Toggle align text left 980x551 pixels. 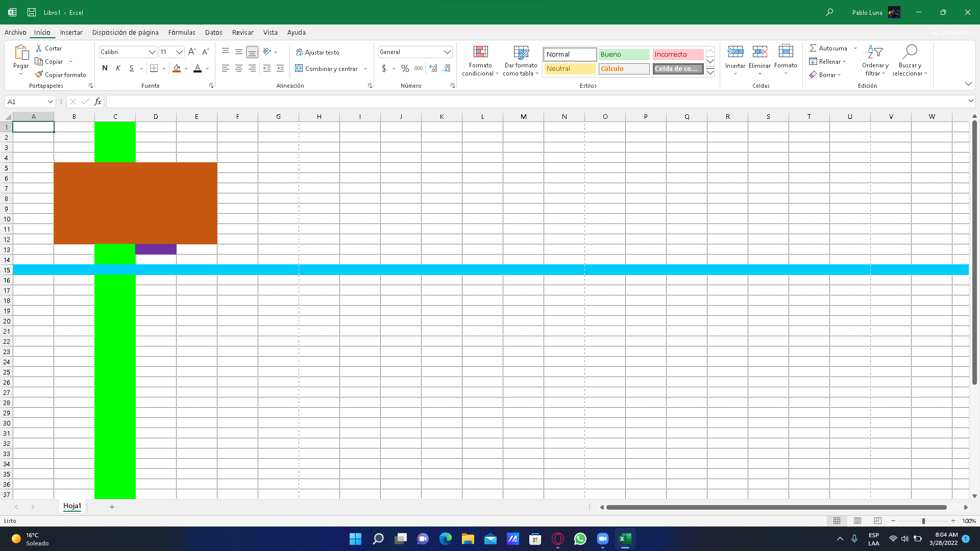click(x=226, y=68)
